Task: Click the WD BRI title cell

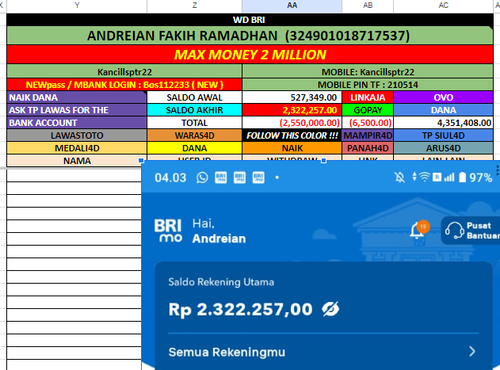Action: pyautogui.click(x=250, y=20)
